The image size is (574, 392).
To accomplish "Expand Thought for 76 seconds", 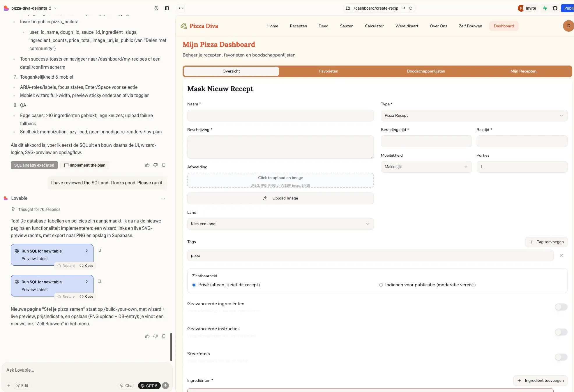I will 36,209.
